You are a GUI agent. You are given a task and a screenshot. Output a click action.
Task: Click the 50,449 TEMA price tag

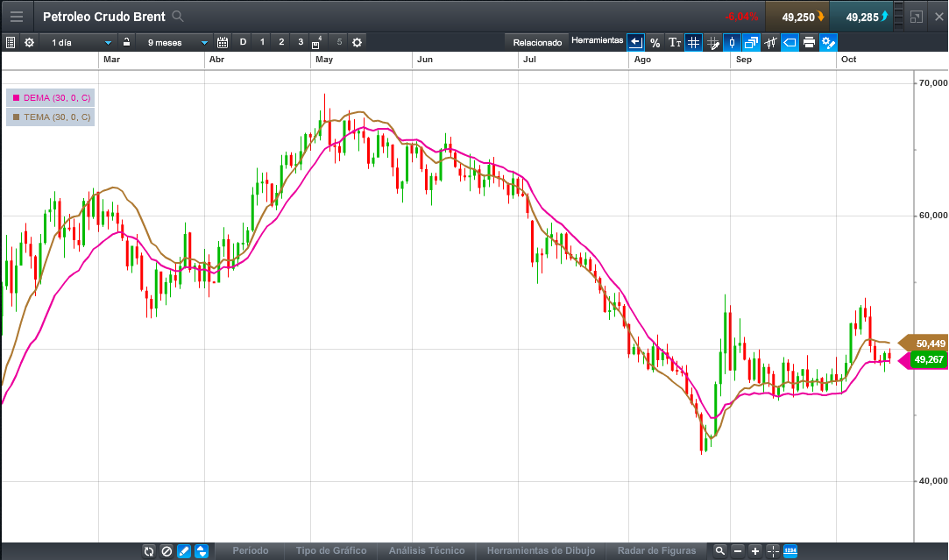pyautogui.click(x=924, y=344)
